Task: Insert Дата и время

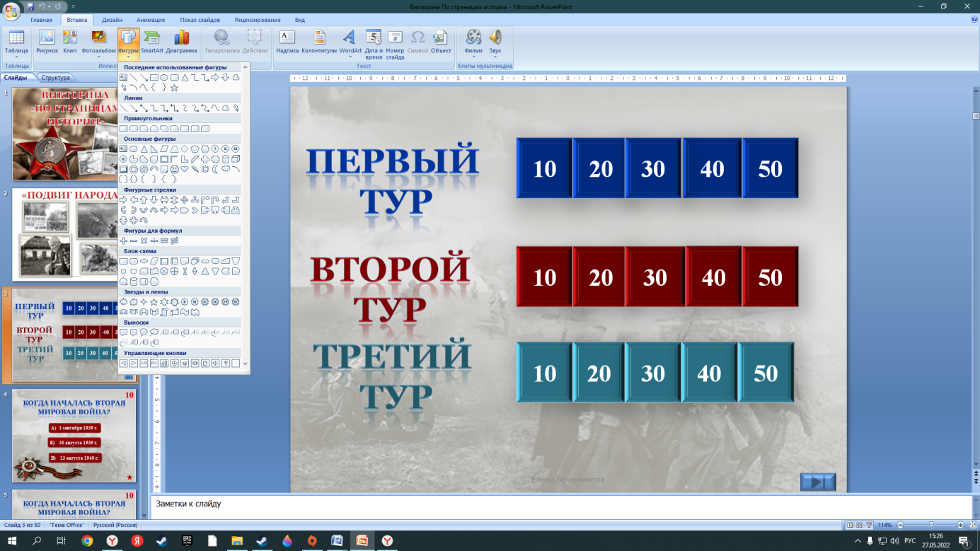Action: 374,44
